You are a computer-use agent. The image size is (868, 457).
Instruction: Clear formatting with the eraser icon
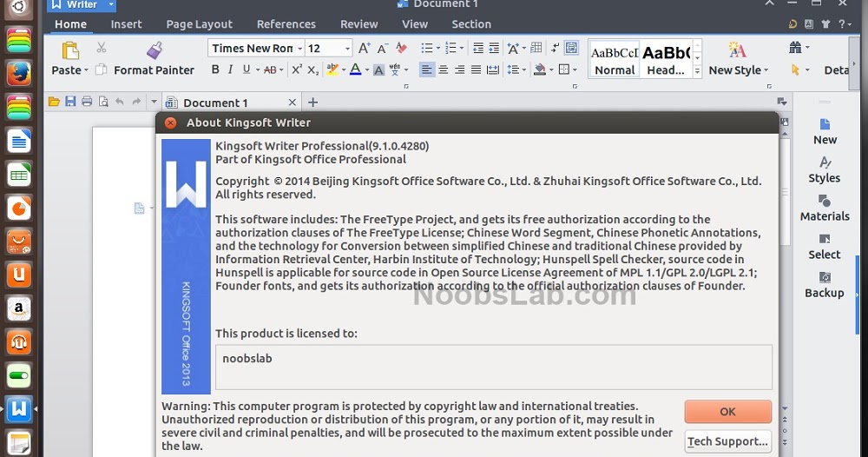pyautogui.click(x=401, y=48)
